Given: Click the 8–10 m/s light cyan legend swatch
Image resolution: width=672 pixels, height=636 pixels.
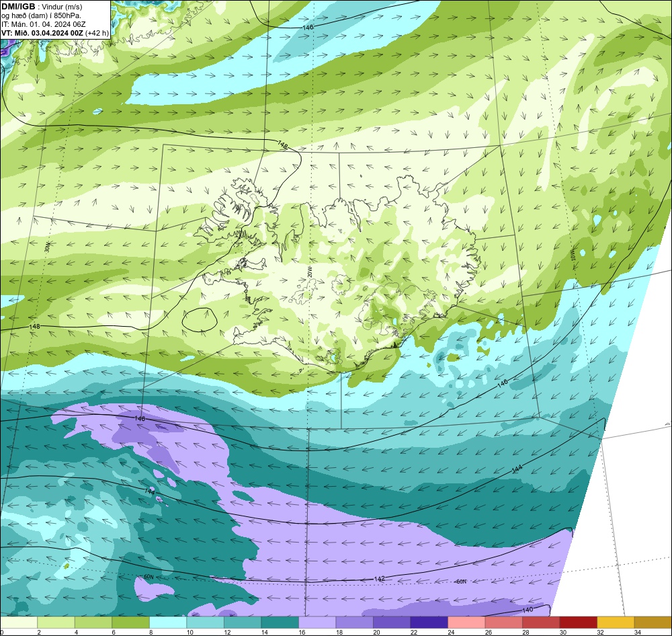Looking at the screenshot, I should [x=168, y=623].
